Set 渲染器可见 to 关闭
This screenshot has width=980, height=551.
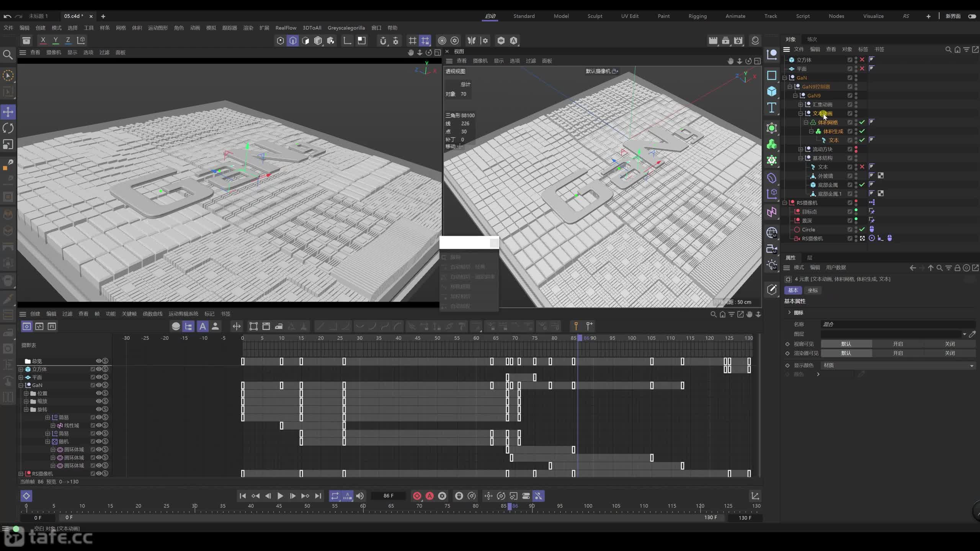(x=949, y=353)
